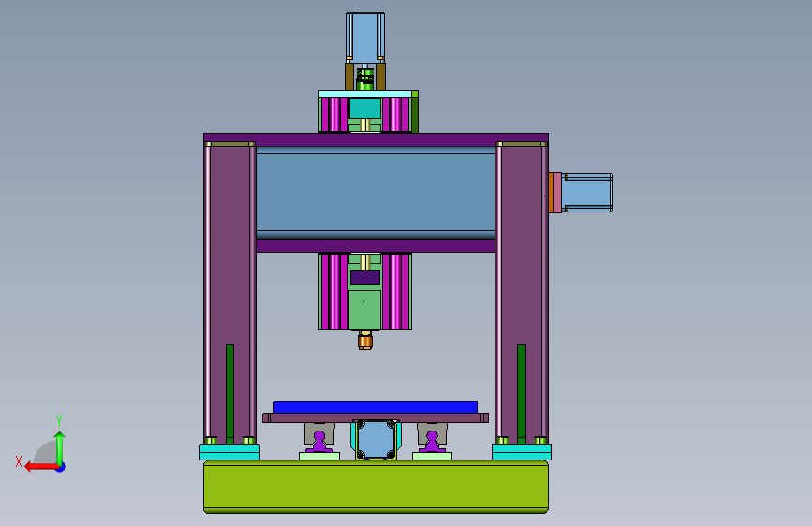The height and width of the screenshot is (526, 812).
Task: Select the bright blue bed plate
Action: click(x=376, y=406)
